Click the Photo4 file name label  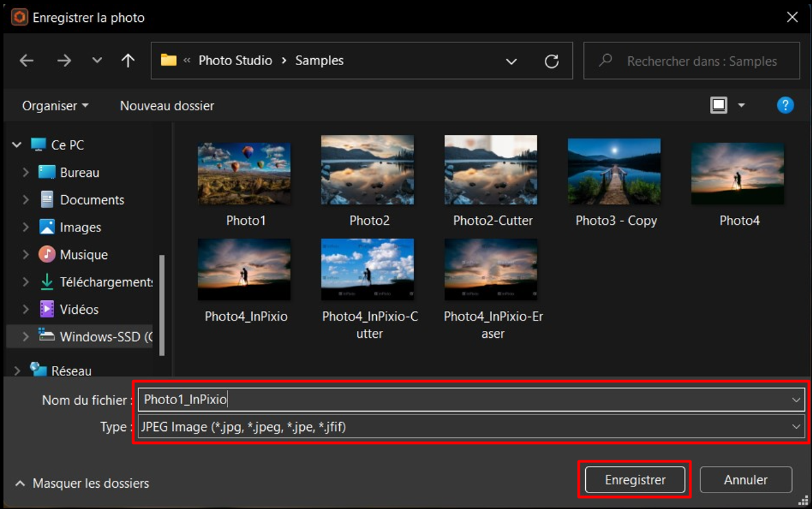[739, 221]
